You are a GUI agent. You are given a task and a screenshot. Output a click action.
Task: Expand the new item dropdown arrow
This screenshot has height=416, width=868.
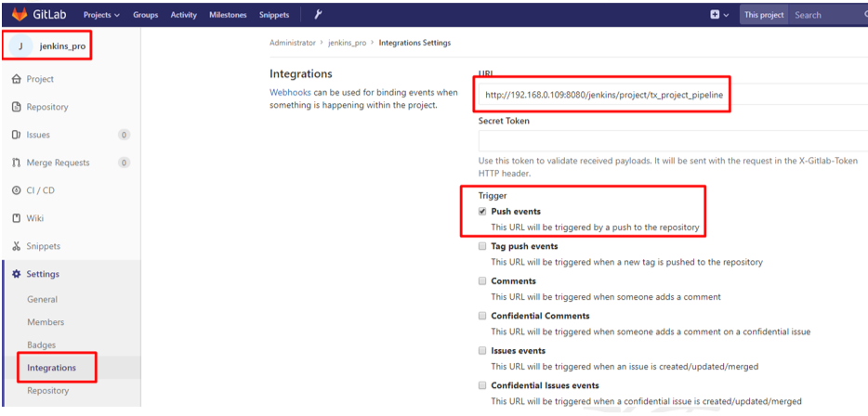click(727, 16)
